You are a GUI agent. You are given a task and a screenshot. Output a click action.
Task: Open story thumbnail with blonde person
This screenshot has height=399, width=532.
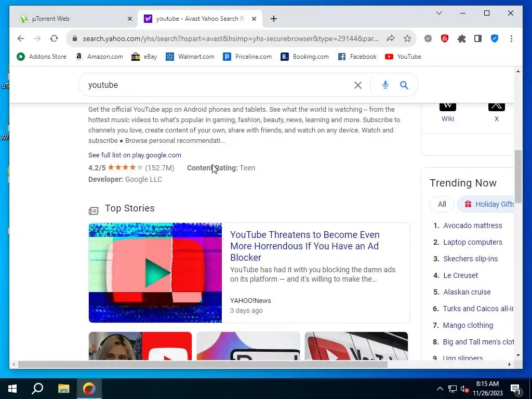(140, 345)
